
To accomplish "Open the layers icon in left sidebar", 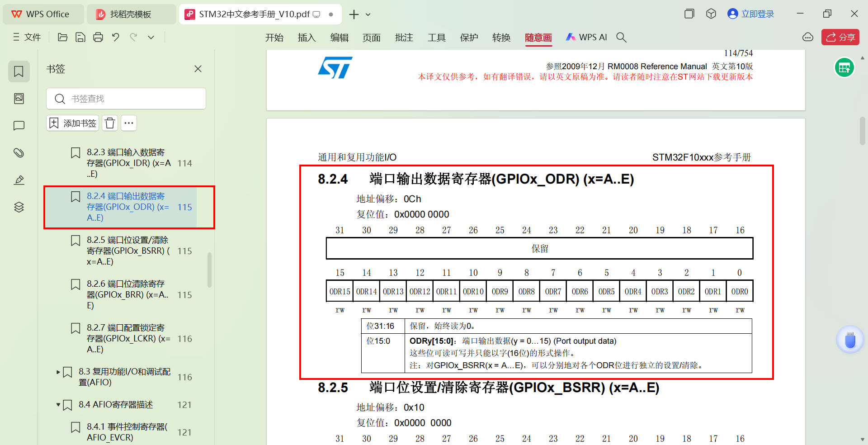I will point(19,207).
